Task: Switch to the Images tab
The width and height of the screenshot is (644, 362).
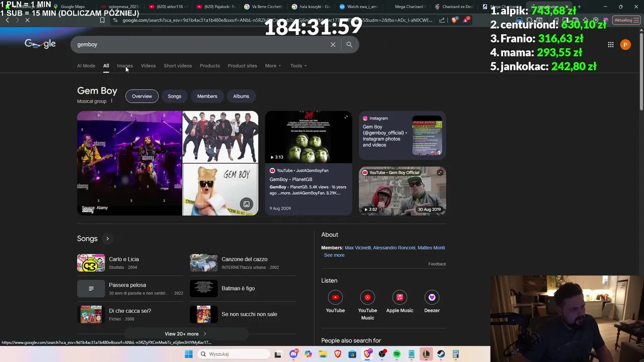Action: pos(125,66)
